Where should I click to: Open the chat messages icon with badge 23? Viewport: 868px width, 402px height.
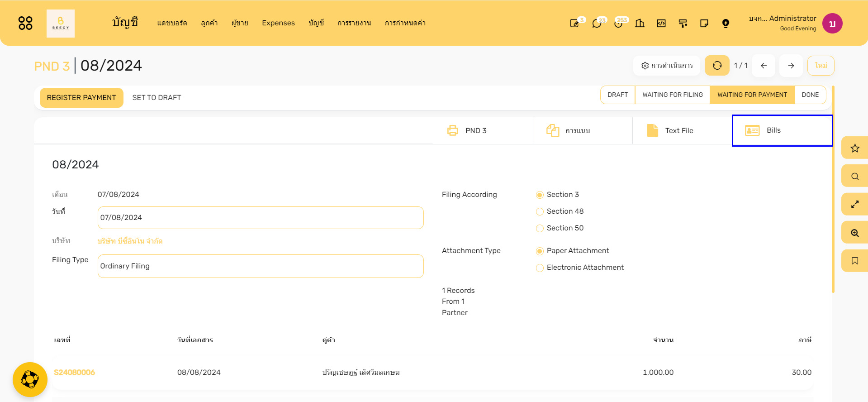597,23
